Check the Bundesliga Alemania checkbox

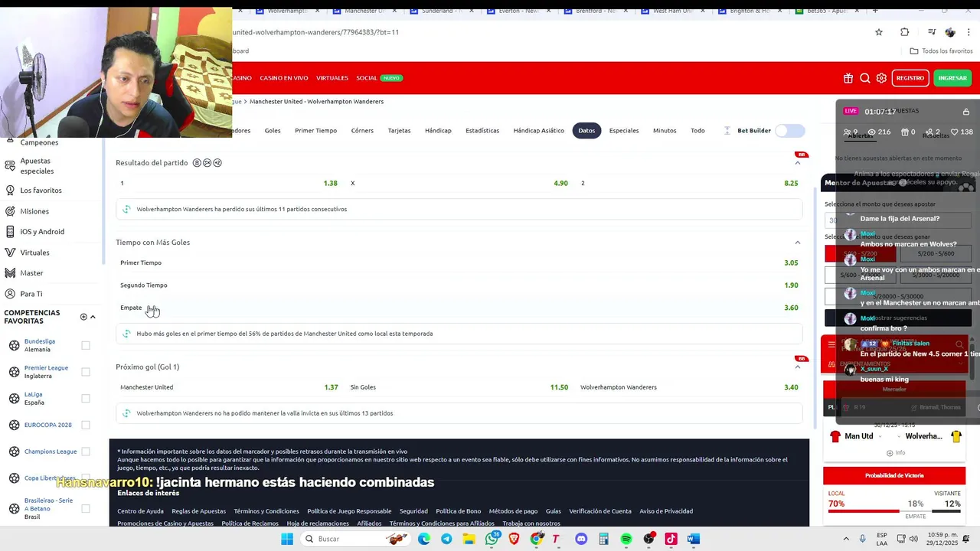pos(86,345)
